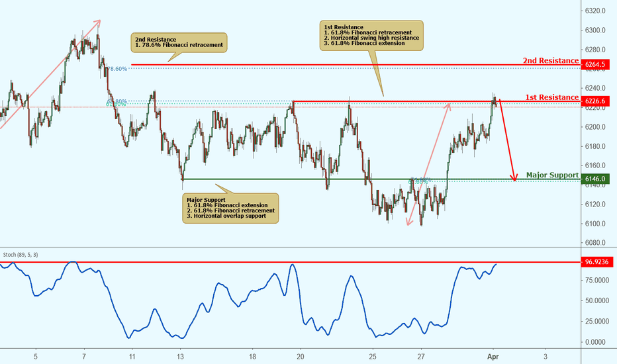Click the green 'Major Support' line label
617x364 pixels.
pyautogui.click(x=553, y=175)
